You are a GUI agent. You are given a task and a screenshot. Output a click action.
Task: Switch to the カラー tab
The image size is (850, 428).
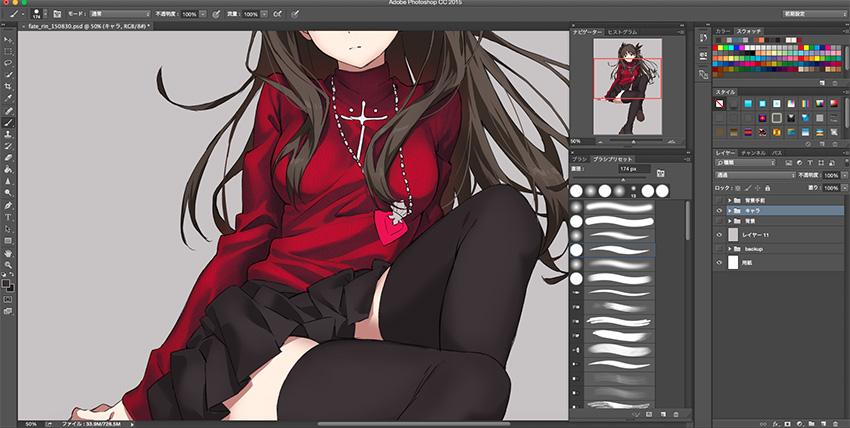(x=723, y=31)
